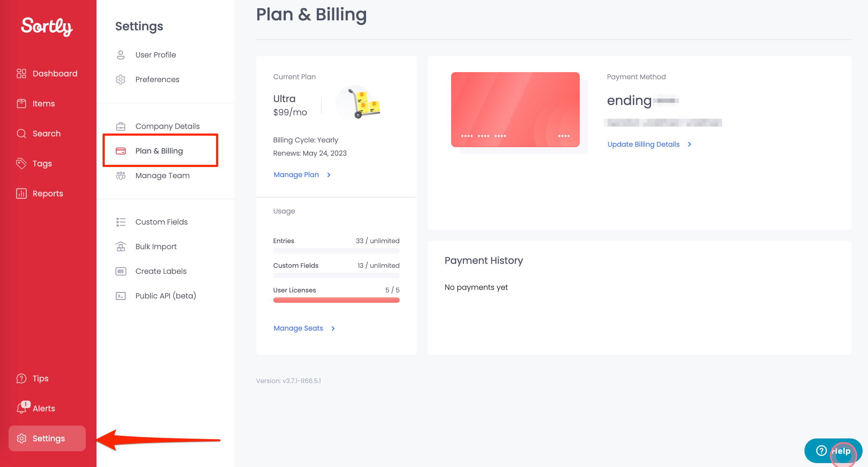This screenshot has width=868, height=467.
Task: Click the Bulk Import icon
Action: tap(120, 246)
